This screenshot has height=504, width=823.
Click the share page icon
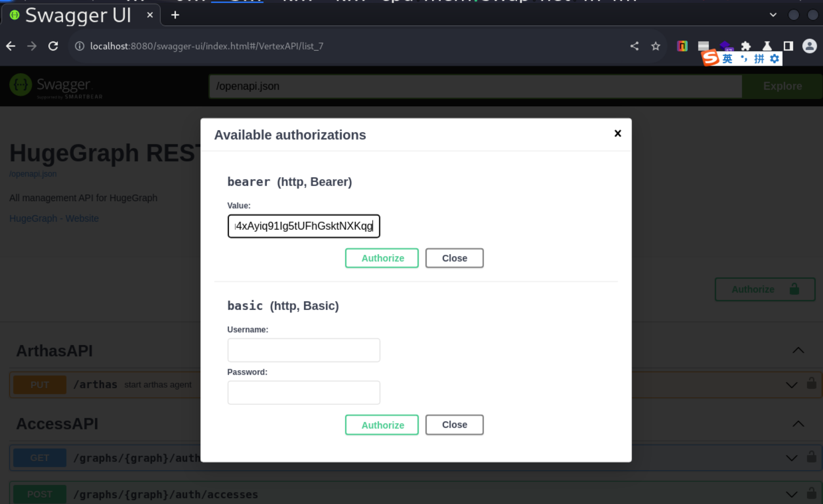pyautogui.click(x=634, y=46)
